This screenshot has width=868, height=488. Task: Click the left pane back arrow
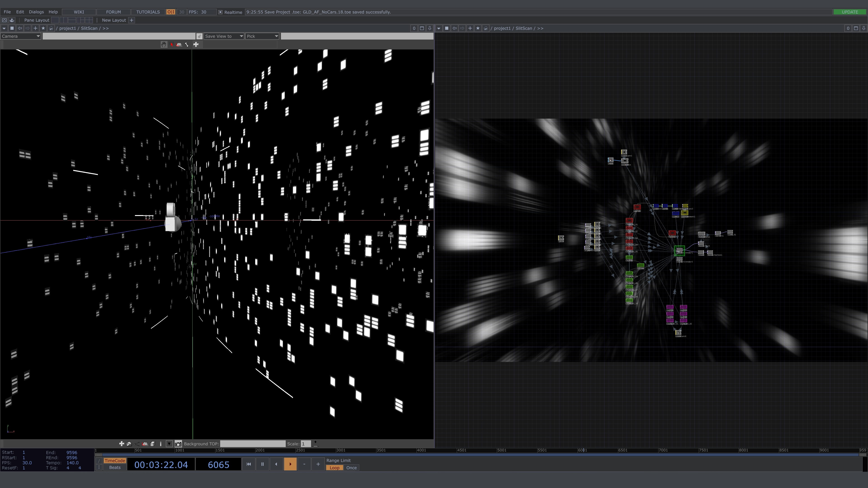click(19, 28)
